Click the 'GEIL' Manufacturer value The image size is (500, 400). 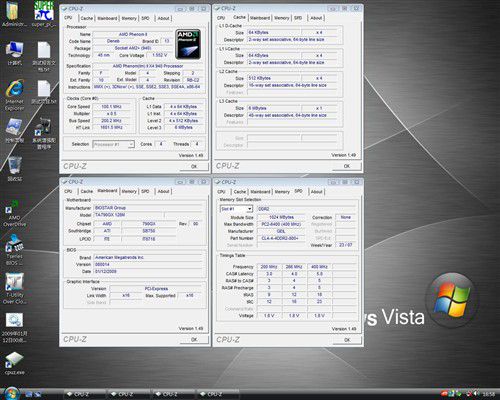(x=281, y=231)
